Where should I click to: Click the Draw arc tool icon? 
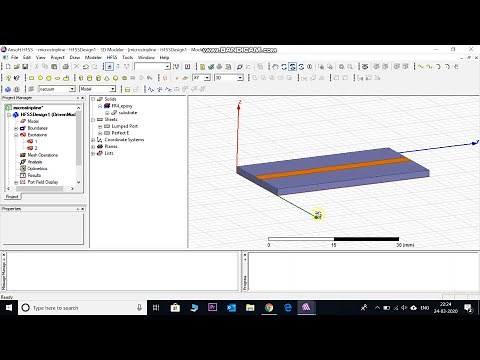[x=438, y=67]
